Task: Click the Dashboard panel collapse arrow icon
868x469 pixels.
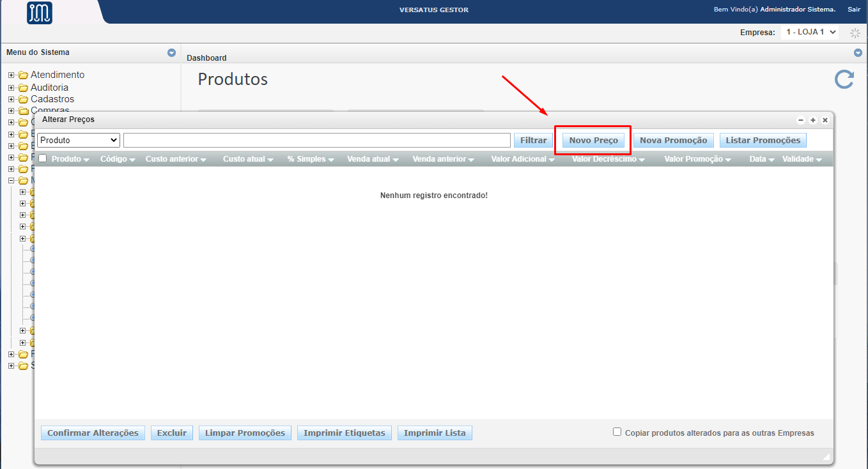Action: [x=858, y=53]
